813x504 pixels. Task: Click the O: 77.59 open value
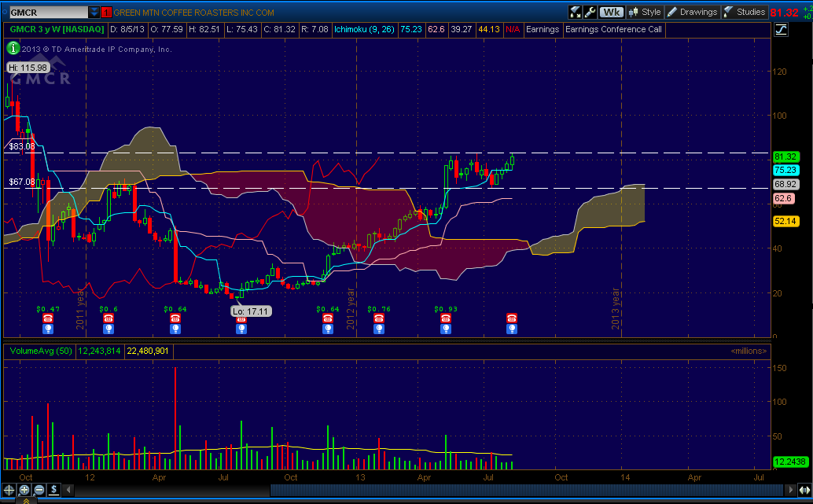[x=167, y=30]
